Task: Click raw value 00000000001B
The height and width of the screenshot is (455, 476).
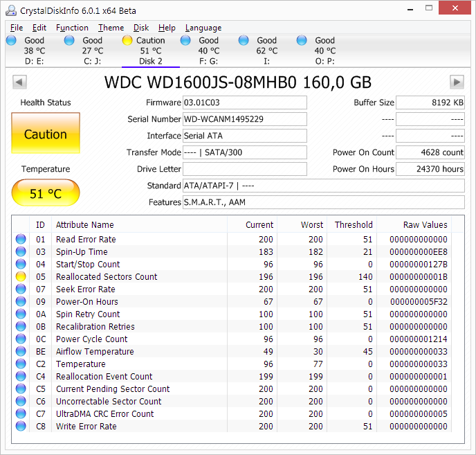Action: click(419, 276)
